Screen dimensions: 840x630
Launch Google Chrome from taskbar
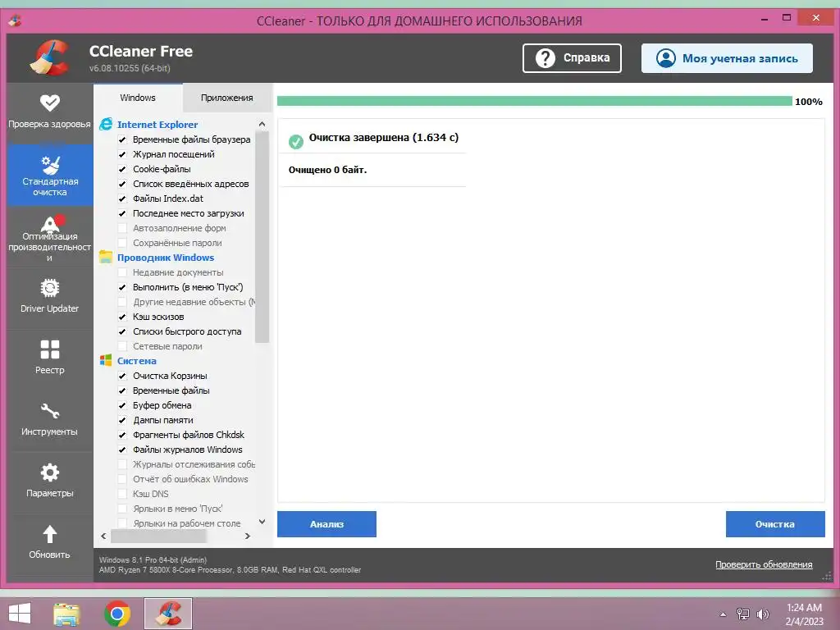click(117, 614)
